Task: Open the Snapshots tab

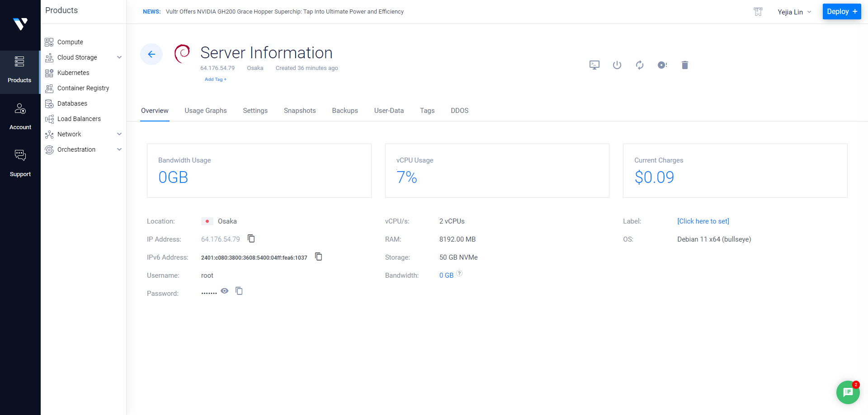Action: pyautogui.click(x=300, y=111)
